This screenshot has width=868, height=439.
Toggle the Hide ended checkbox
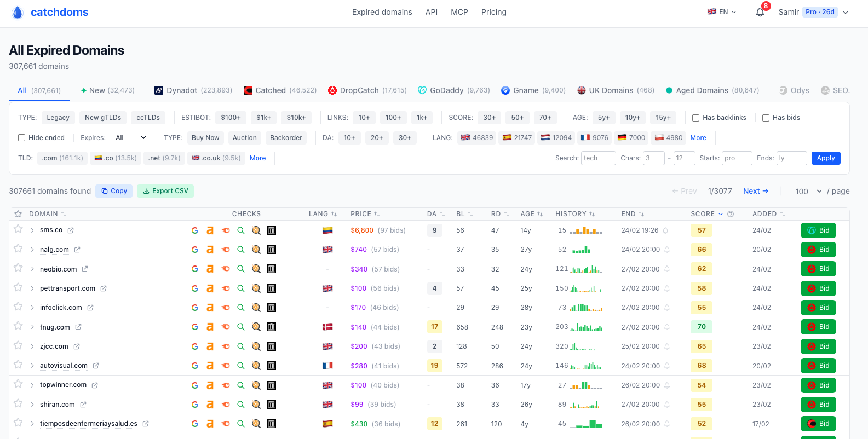click(x=22, y=138)
